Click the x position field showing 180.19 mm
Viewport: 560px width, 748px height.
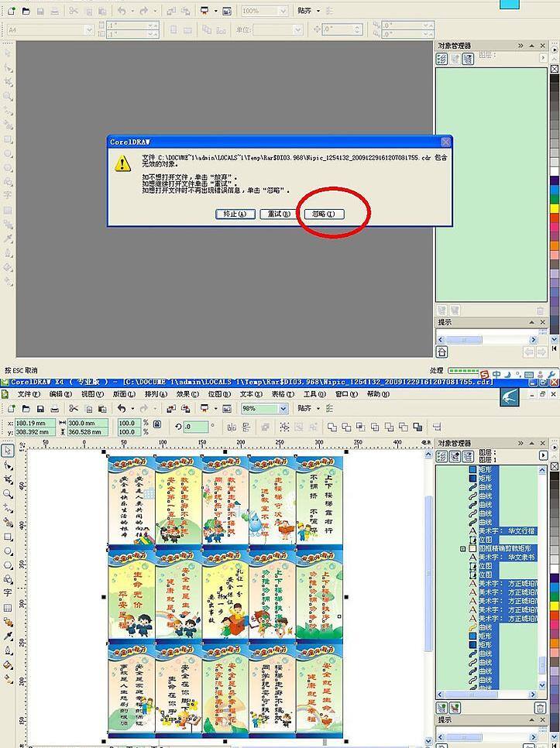click(36, 423)
